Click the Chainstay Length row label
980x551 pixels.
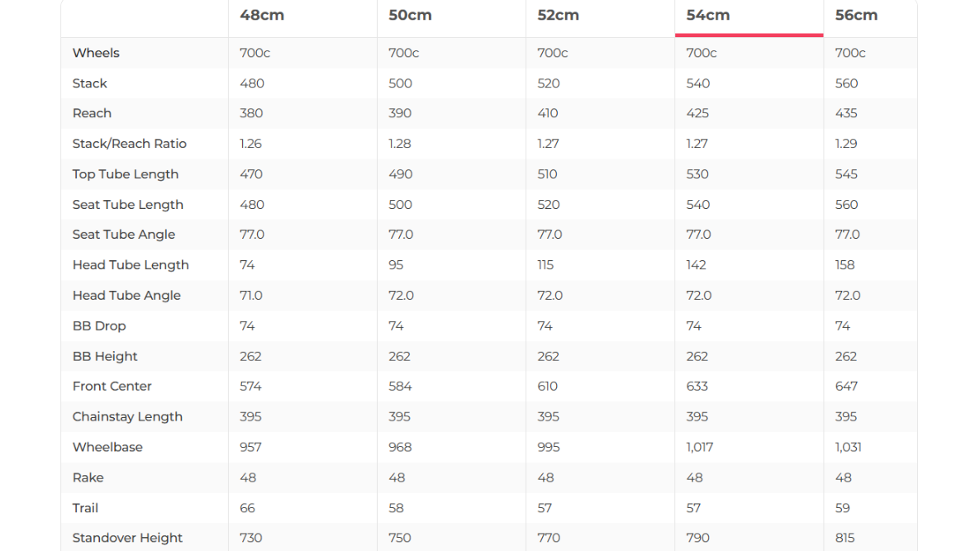[x=127, y=417]
